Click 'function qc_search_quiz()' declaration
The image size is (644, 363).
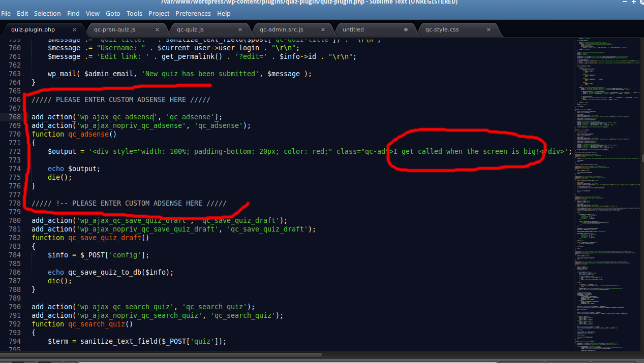click(x=82, y=324)
